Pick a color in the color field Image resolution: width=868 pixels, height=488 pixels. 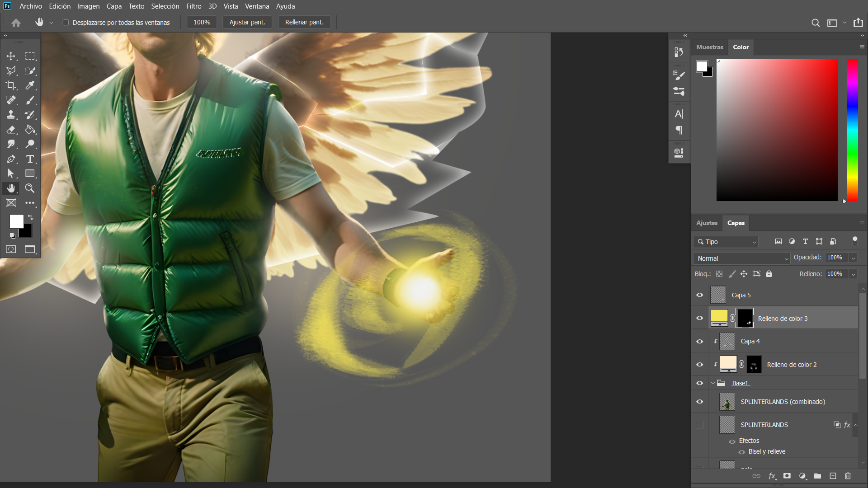point(777,130)
